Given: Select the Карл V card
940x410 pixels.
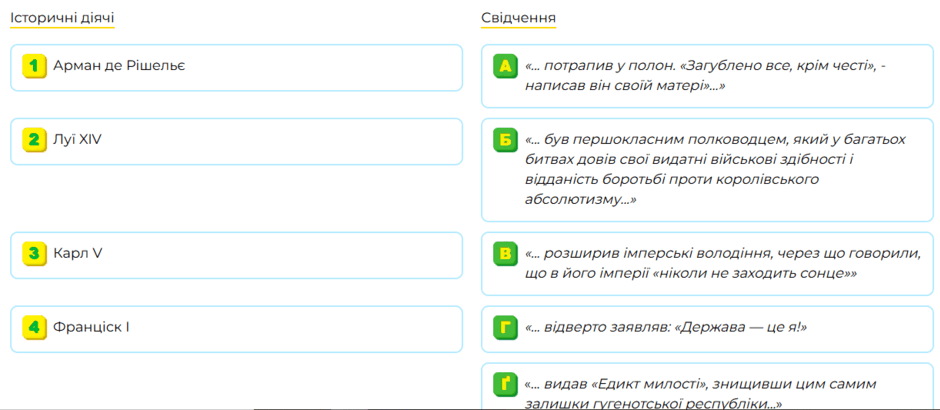Looking at the screenshot, I should tap(236, 255).
